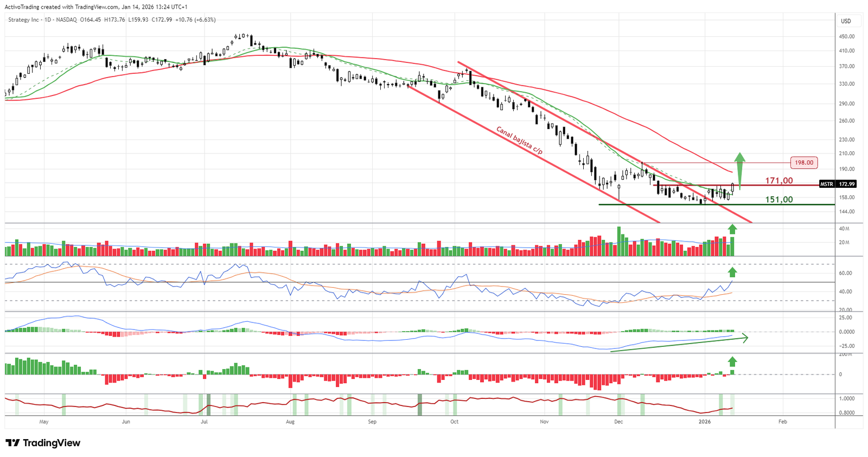Click the Dec label on the time axis
868x457 pixels.
[618, 421]
